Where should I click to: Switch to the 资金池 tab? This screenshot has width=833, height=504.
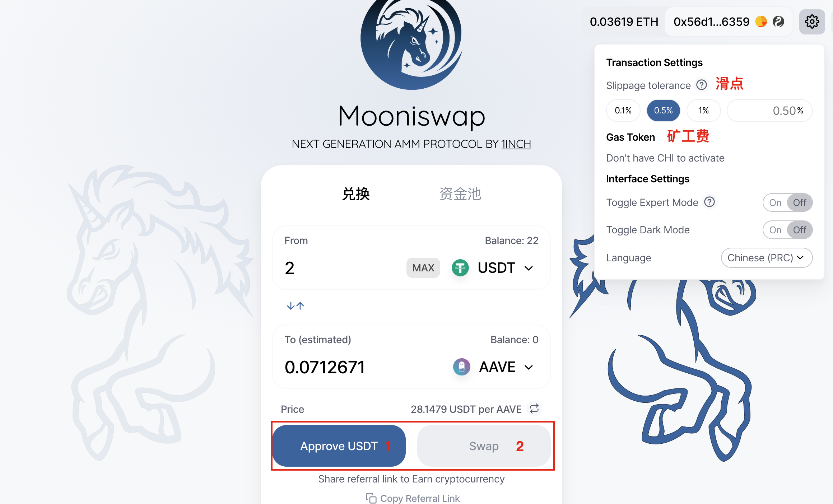tap(460, 194)
